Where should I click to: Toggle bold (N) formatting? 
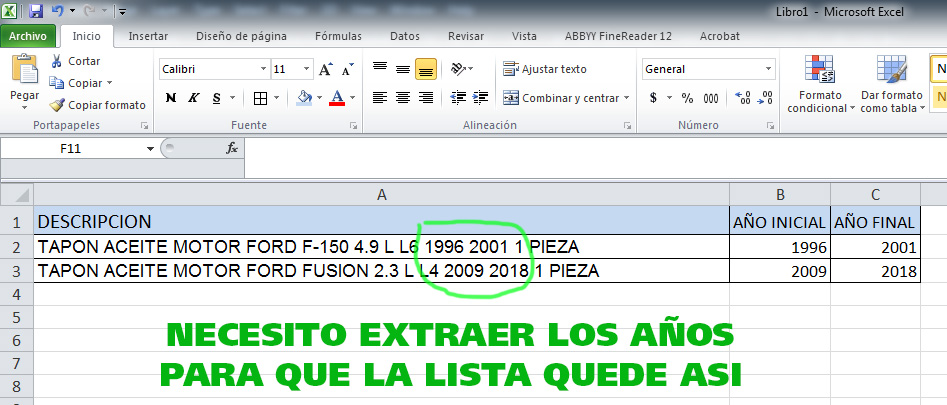click(x=171, y=98)
